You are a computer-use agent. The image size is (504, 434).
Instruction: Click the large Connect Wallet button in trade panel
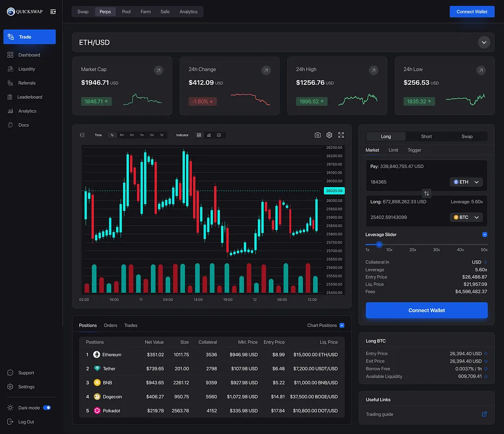tap(427, 310)
